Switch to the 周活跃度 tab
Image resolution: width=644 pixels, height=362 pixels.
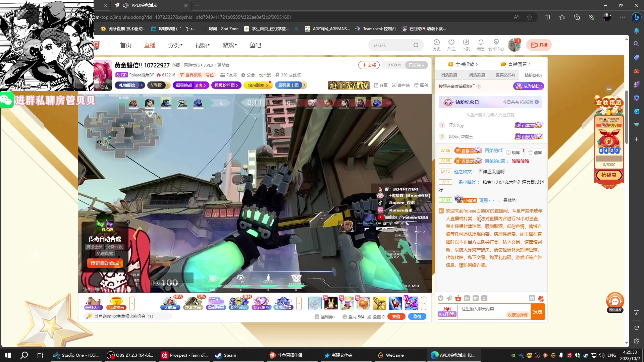(477, 75)
